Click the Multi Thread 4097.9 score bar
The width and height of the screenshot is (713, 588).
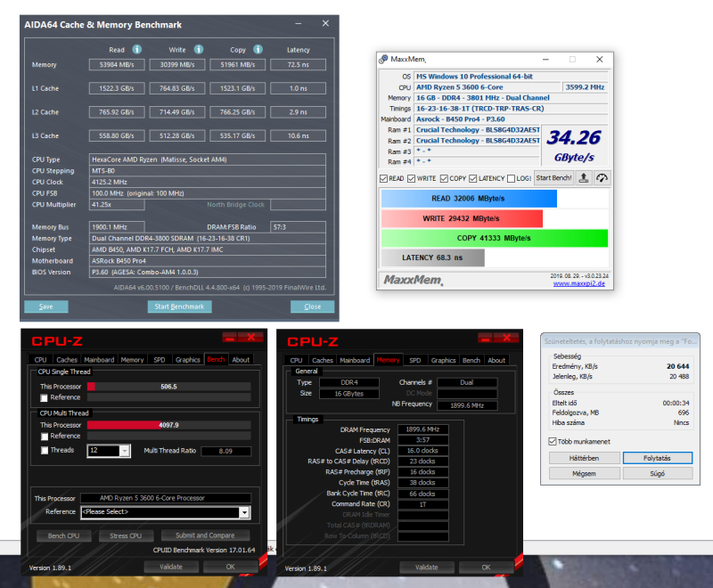click(168, 425)
